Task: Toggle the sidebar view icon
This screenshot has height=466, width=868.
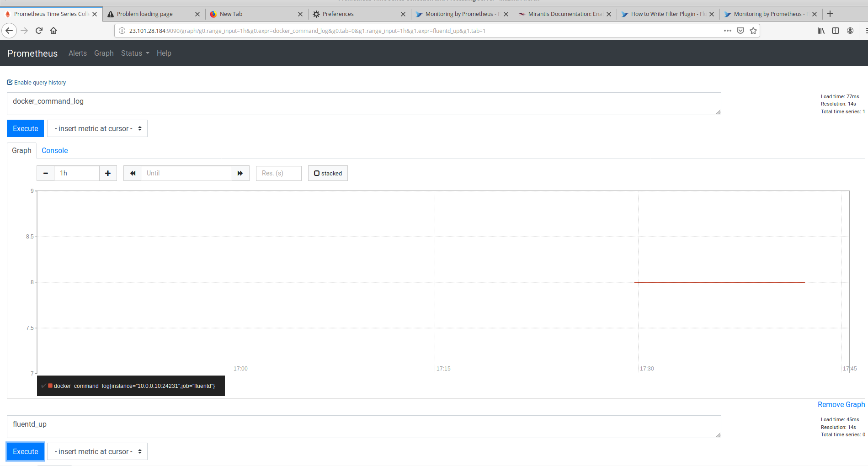Action: coord(836,31)
